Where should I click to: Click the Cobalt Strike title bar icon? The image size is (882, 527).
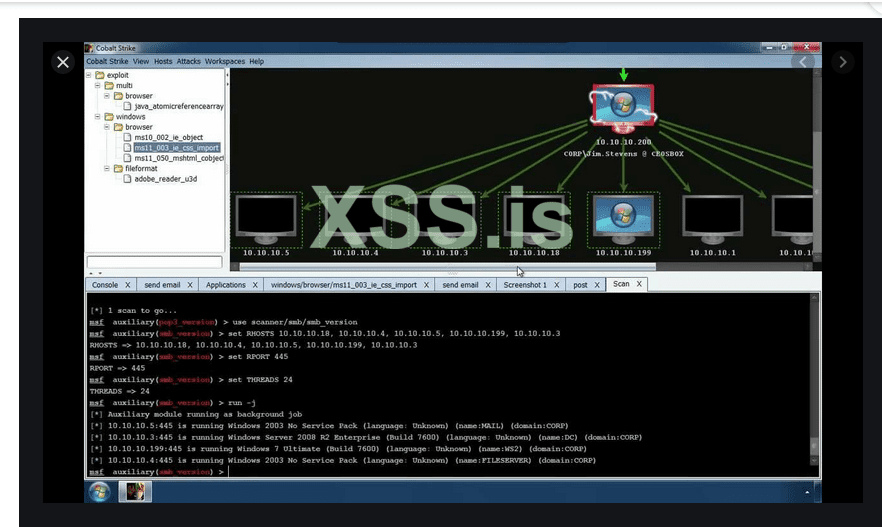pyautogui.click(x=89, y=48)
